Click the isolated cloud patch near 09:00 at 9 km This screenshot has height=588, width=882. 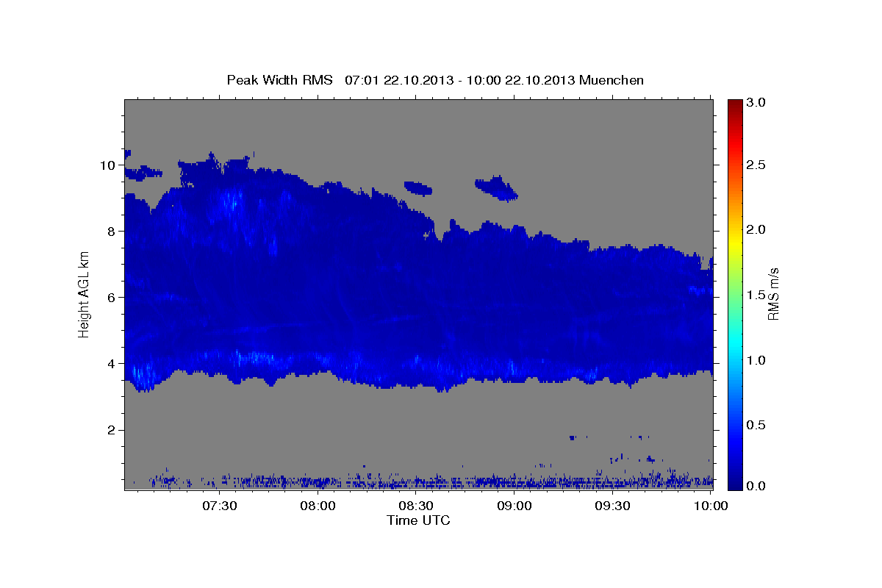[497, 188]
